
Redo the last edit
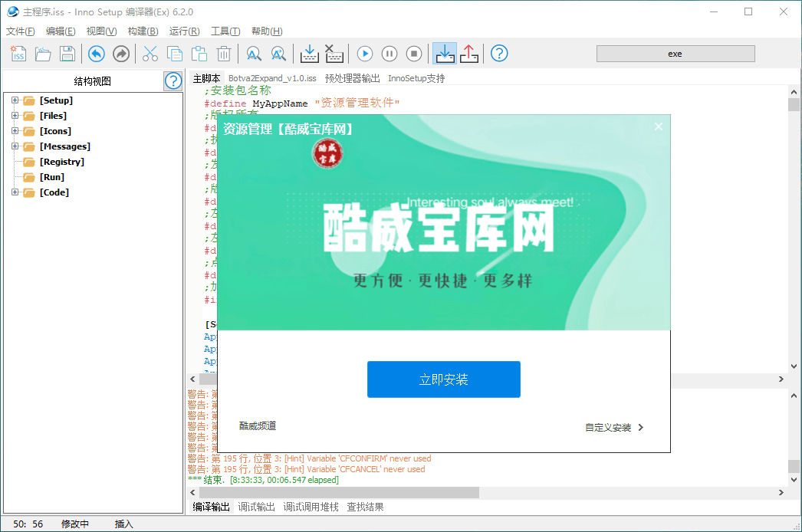click(x=121, y=54)
